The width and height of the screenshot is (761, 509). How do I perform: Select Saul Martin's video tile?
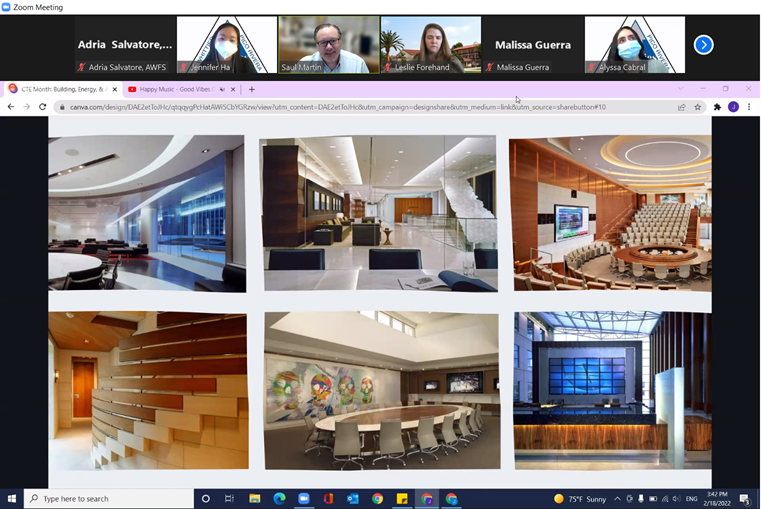[329, 45]
